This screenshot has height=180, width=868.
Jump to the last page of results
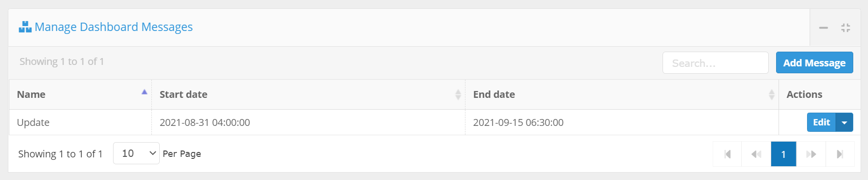tap(840, 154)
